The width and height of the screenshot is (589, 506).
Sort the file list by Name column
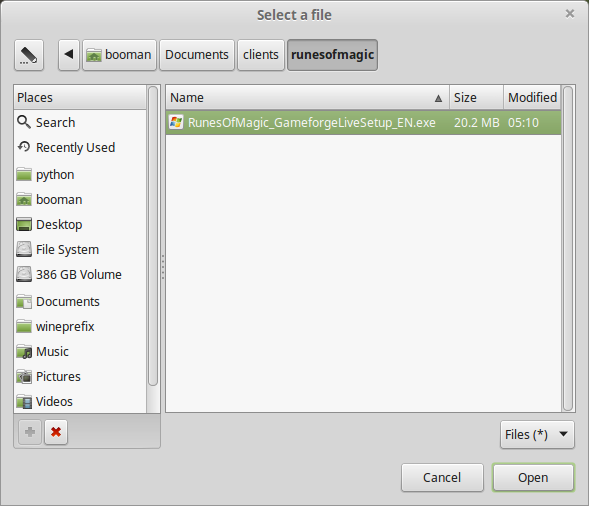tap(308, 98)
